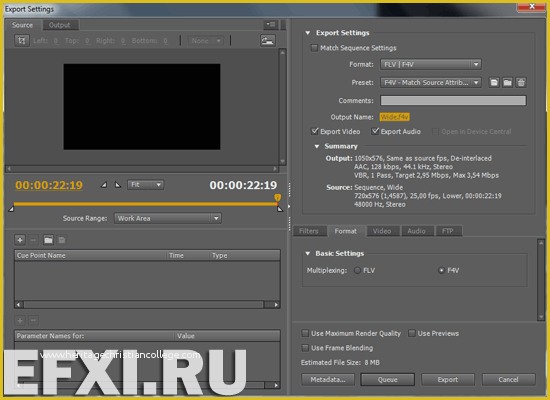This screenshot has width=550, height=400.
Task: Add parameter with lower plus icon
Action: (20, 320)
